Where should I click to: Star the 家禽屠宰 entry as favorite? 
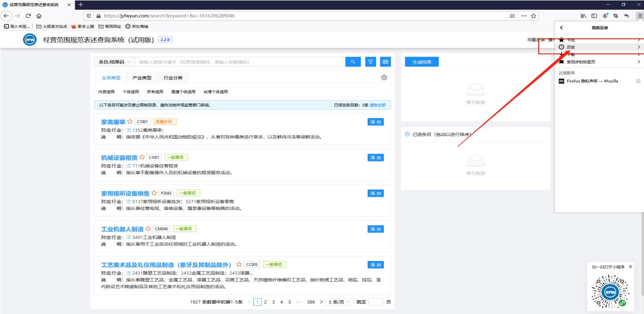130,122
